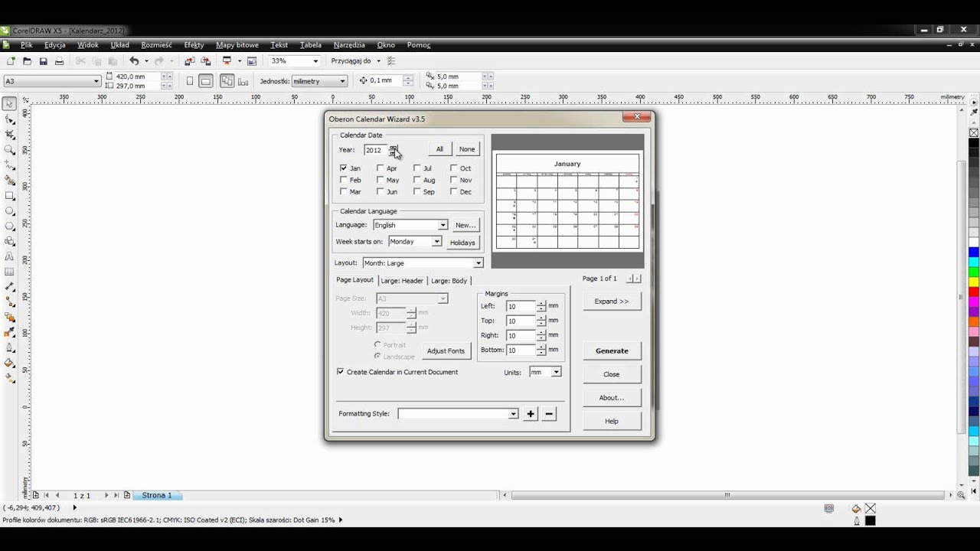The image size is (980, 551).
Task: Click the Export toolbar icon
Action: [x=206, y=61]
